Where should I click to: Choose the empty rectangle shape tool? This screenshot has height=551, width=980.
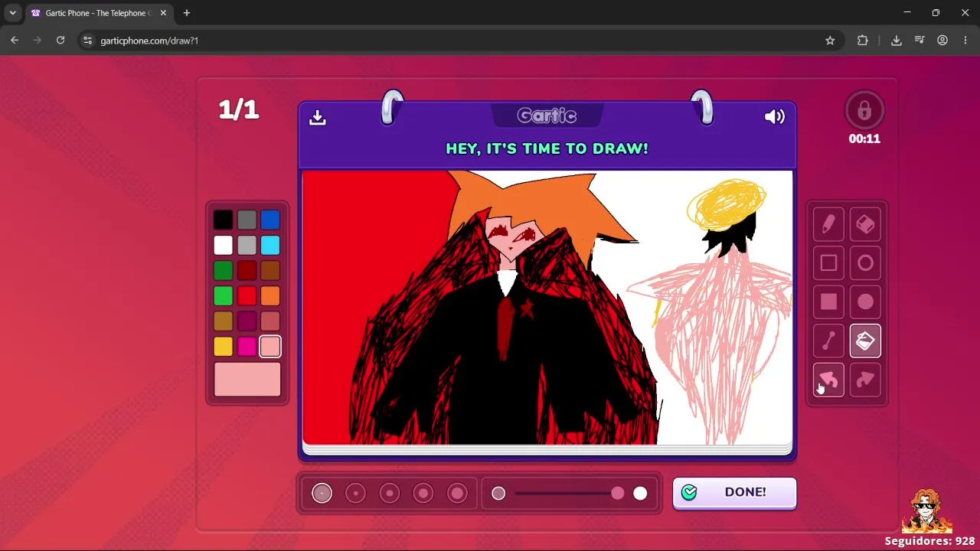828,263
